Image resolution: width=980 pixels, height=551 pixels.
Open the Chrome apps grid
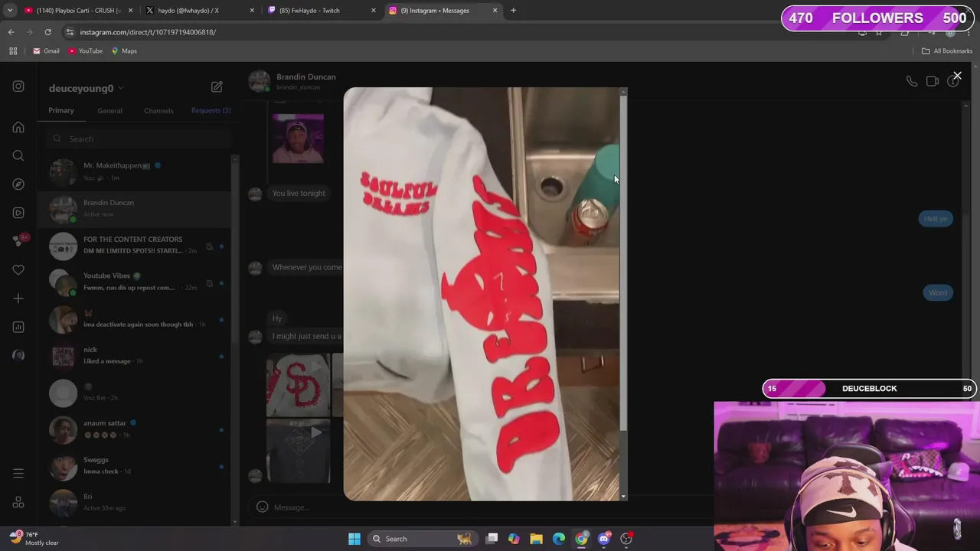coord(13,51)
